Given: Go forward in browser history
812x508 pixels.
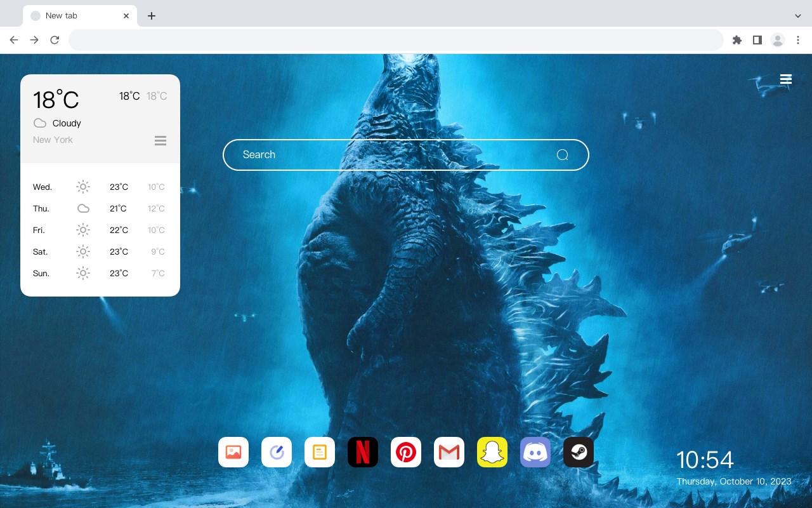Looking at the screenshot, I should click(34, 40).
